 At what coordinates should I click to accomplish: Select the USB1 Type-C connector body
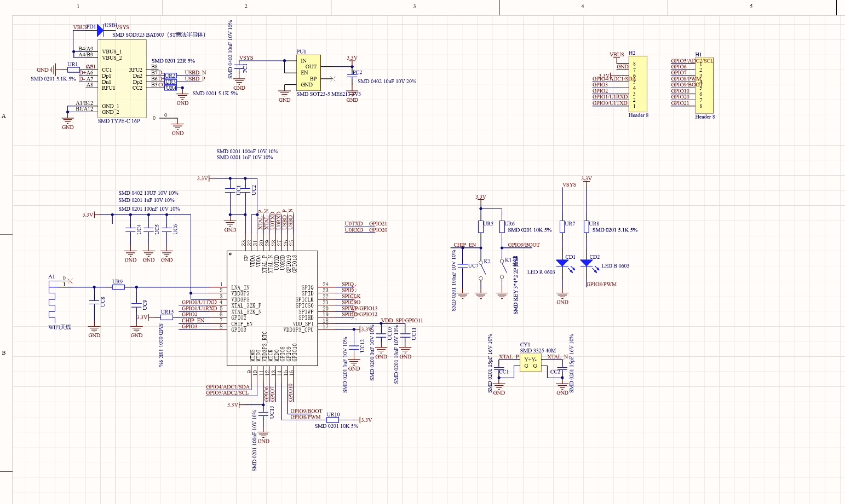coord(122,78)
